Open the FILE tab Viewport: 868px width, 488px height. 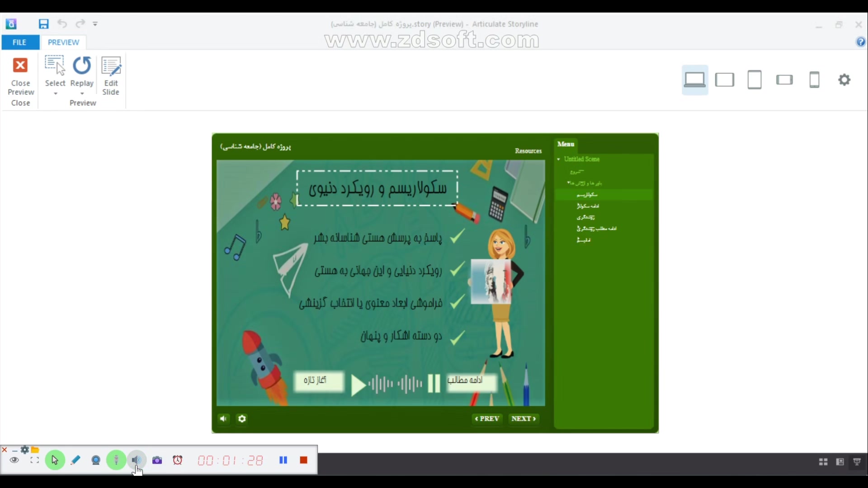tap(19, 42)
